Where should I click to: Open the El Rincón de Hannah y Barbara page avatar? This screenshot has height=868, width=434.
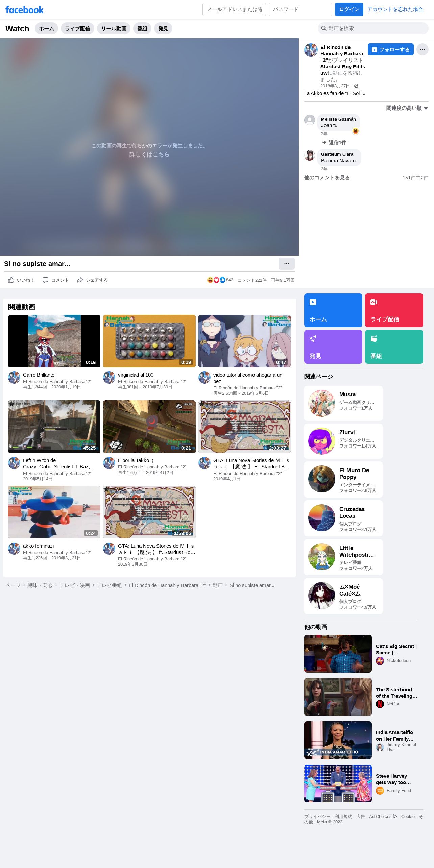pos(311,50)
